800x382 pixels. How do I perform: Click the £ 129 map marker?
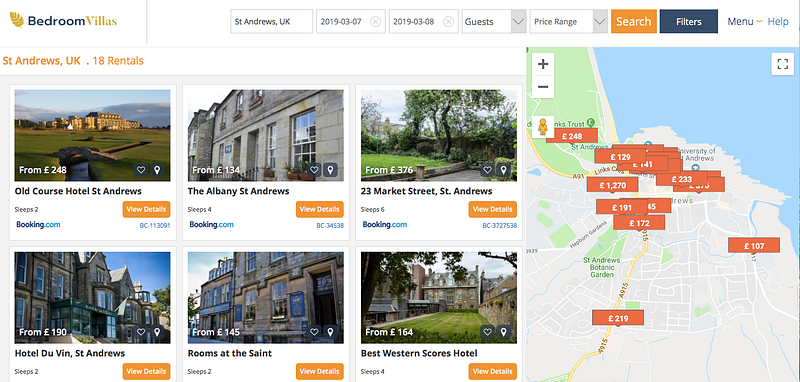620,157
